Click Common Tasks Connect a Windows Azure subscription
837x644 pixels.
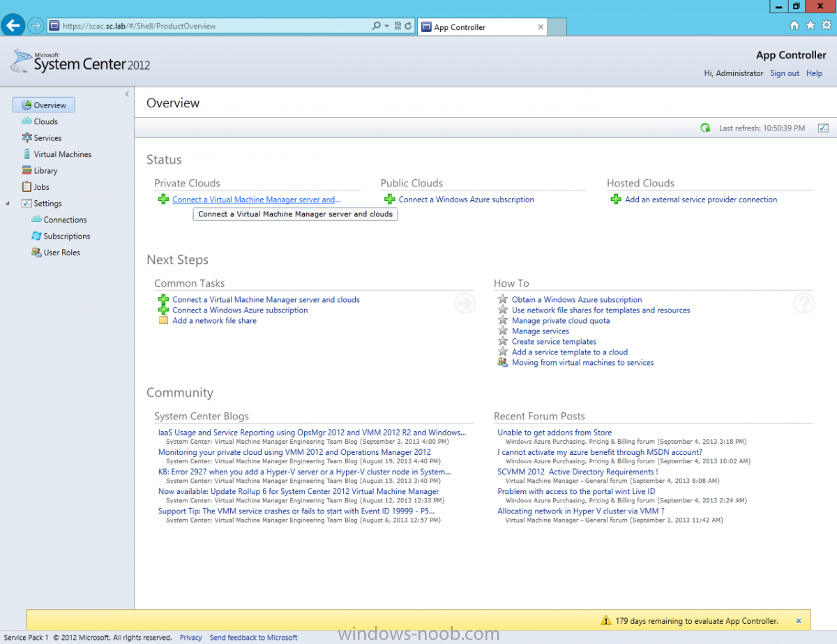click(x=240, y=310)
